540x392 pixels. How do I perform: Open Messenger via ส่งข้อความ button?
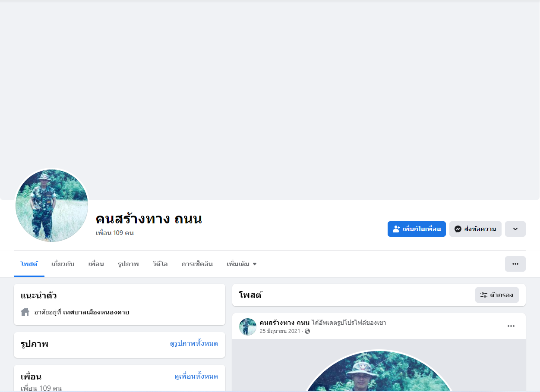475,229
